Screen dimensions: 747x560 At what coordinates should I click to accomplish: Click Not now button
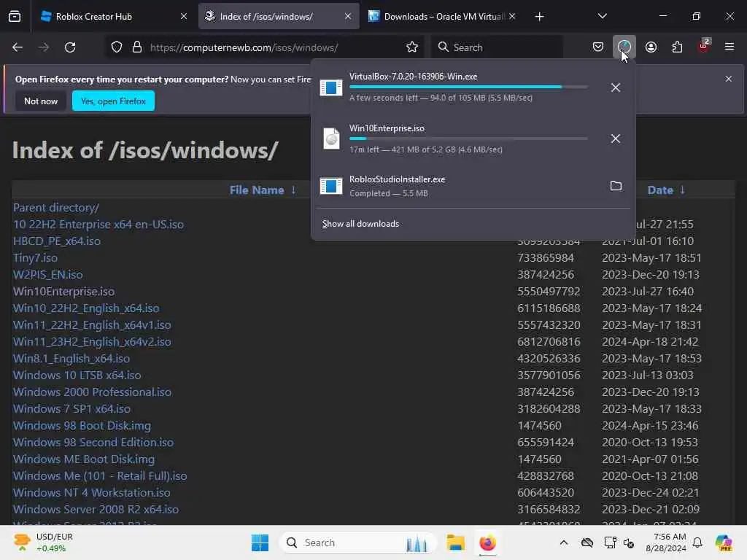point(41,101)
